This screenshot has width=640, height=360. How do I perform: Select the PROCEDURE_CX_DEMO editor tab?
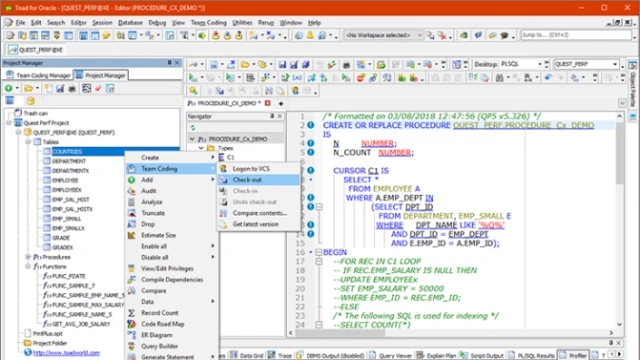pos(224,103)
